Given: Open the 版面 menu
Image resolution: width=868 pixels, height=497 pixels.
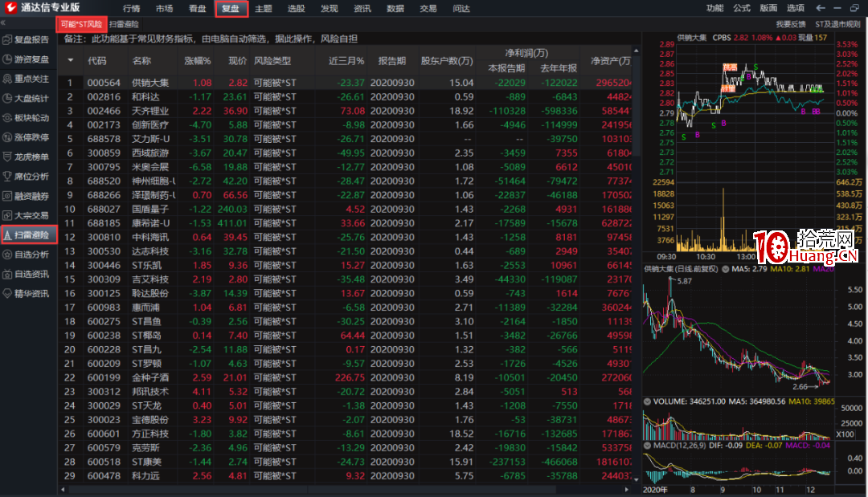Looking at the screenshot, I should tap(768, 8).
